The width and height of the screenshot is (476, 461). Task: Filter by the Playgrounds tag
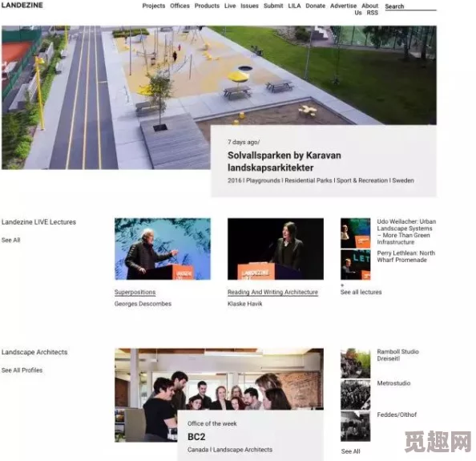tap(263, 180)
